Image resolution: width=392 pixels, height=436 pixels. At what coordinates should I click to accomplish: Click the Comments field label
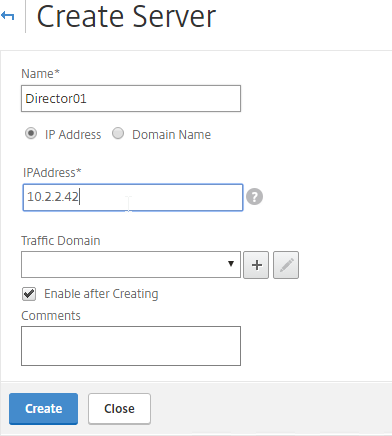[51, 316]
